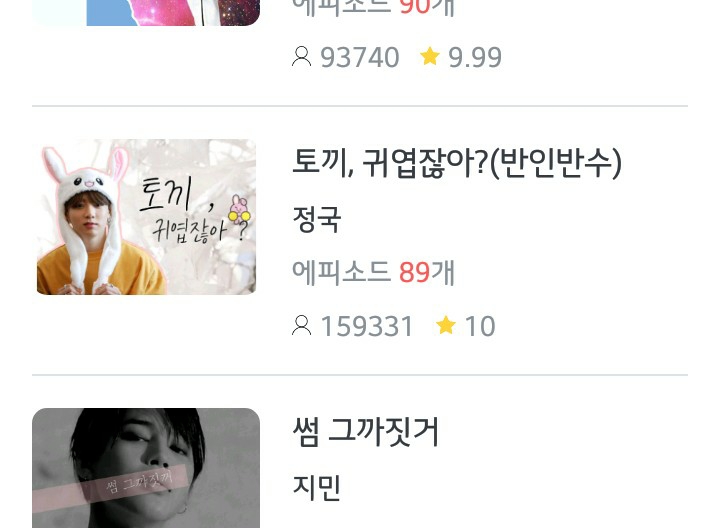Image resolution: width=704 pixels, height=528 pixels.
Task: Click the 159331 reader count
Action: [x=366, y=326]
